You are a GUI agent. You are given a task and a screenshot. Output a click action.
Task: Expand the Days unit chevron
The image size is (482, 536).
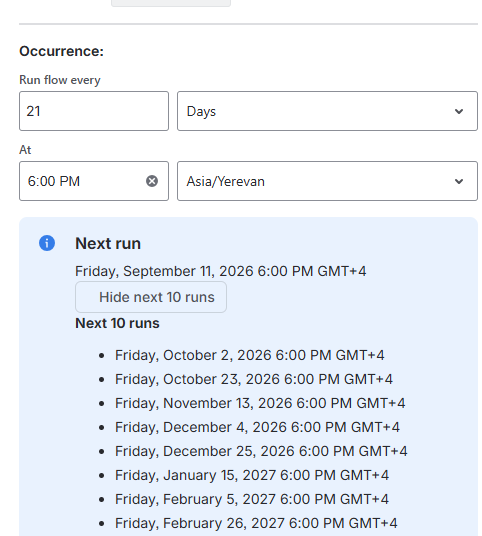(459, 111)
